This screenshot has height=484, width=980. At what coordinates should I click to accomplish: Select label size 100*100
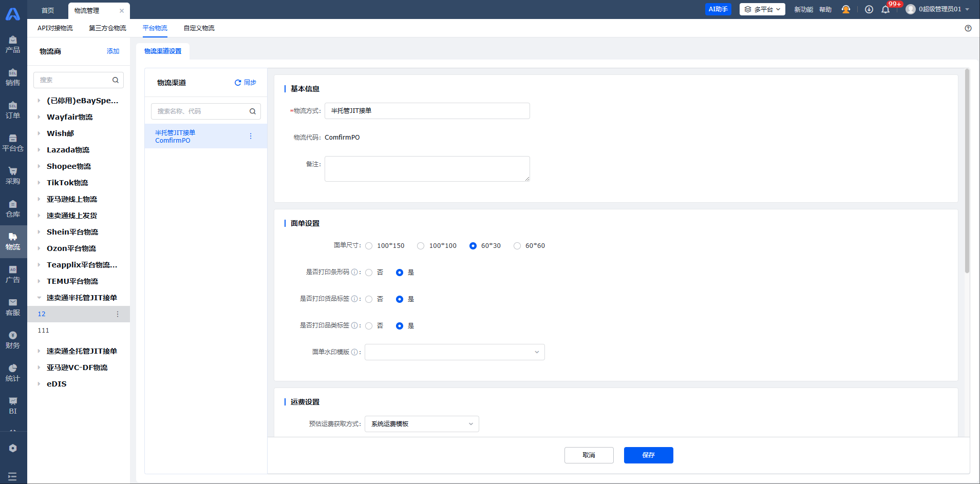pos(421,246)
